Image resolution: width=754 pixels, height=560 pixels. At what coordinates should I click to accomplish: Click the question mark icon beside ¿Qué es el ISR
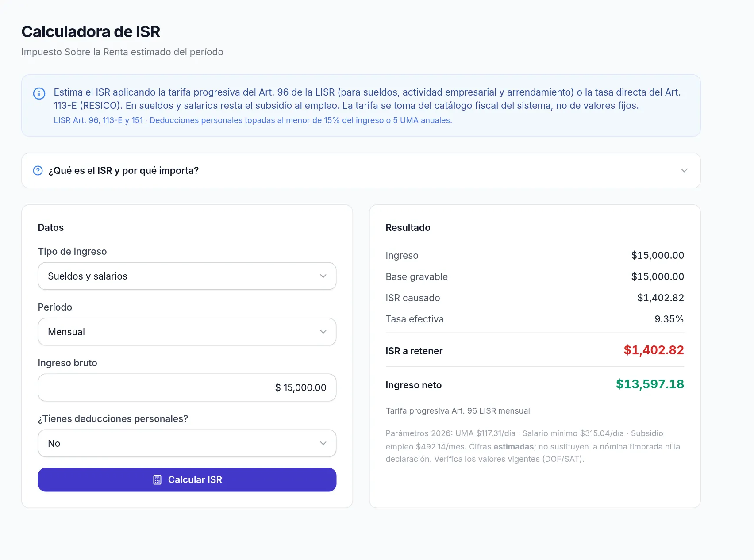point(38,170)
